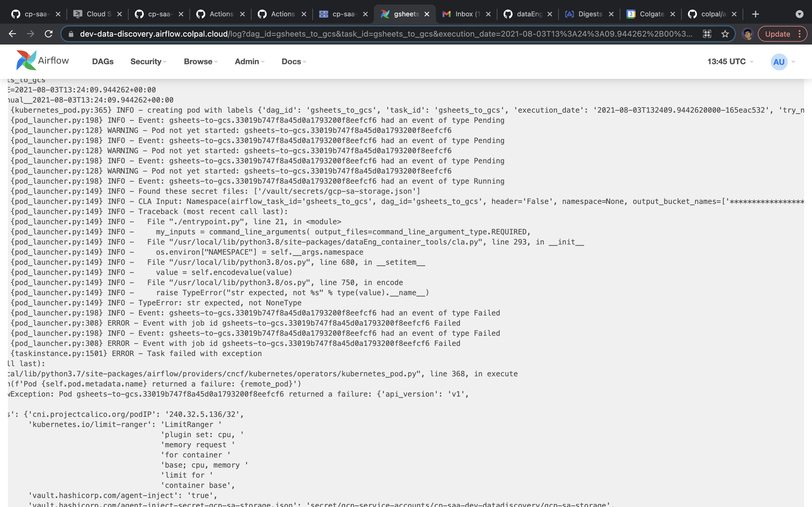
Task: Switch to the Cloud S browser tab
Action: pos(94,14)
